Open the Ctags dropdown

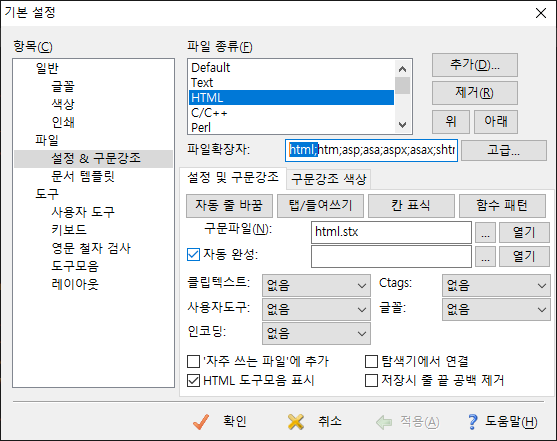(x=496, y=285)
